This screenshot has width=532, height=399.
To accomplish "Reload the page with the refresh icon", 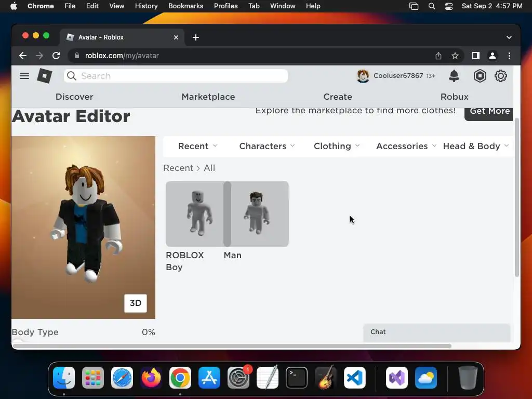I will [56, 56].
